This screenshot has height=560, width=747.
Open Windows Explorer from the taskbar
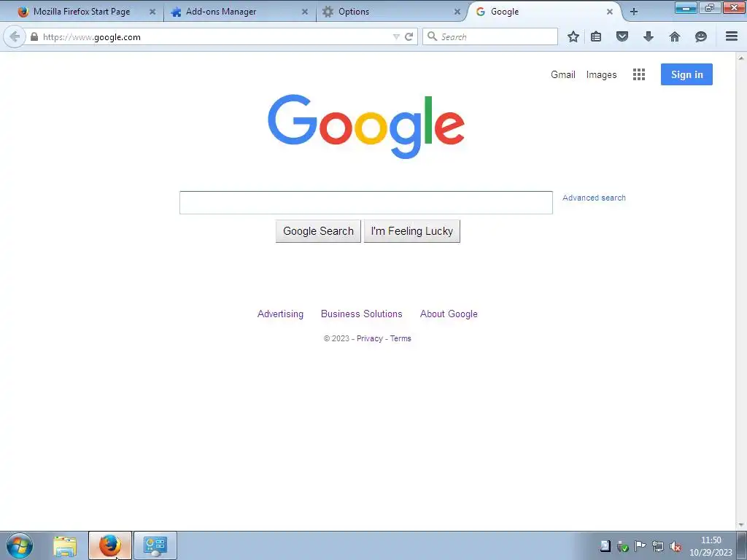[65, 545]
